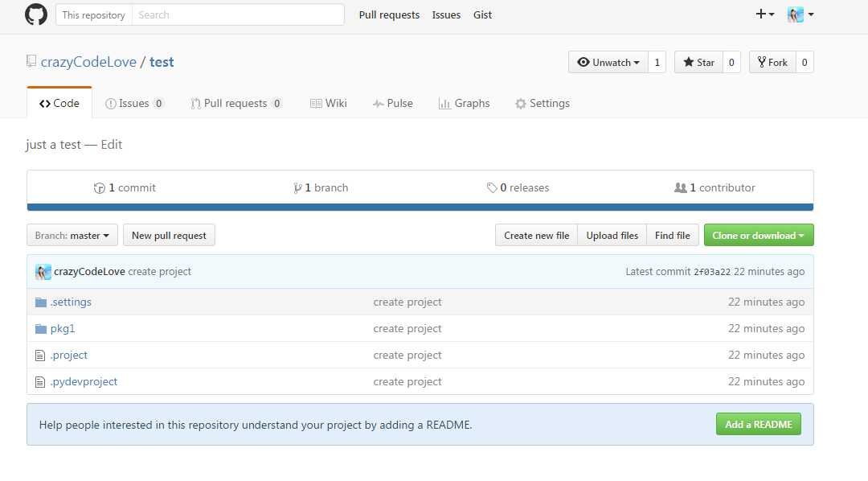Open Gist in top navigation
The image size is (868, 481).
pos(482,15)
